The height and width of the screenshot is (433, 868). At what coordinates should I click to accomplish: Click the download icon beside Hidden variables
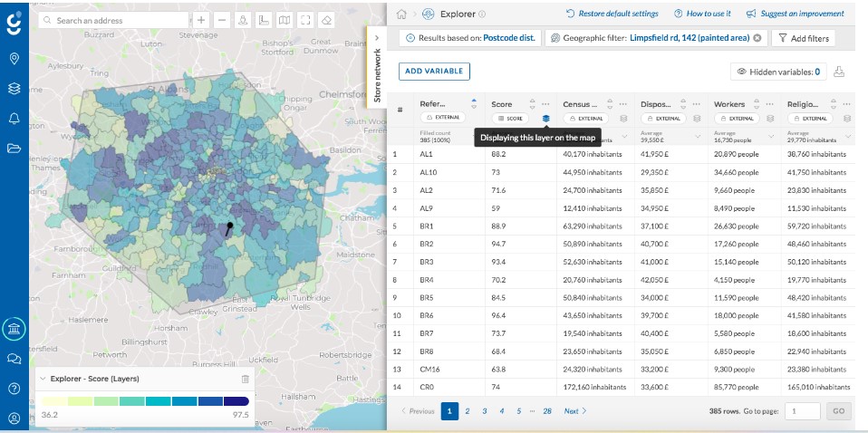click(839, 72)
